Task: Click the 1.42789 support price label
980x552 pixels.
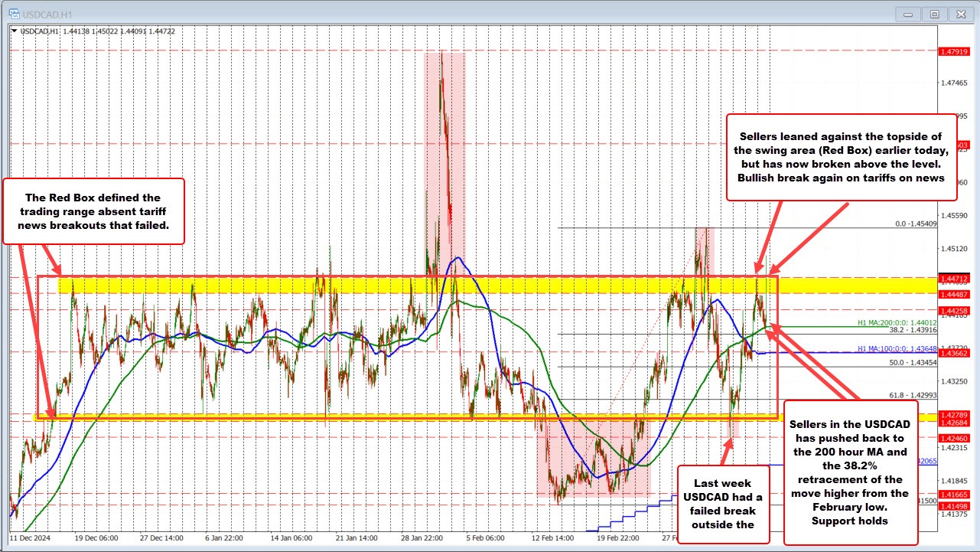Action: coord(953,416)
